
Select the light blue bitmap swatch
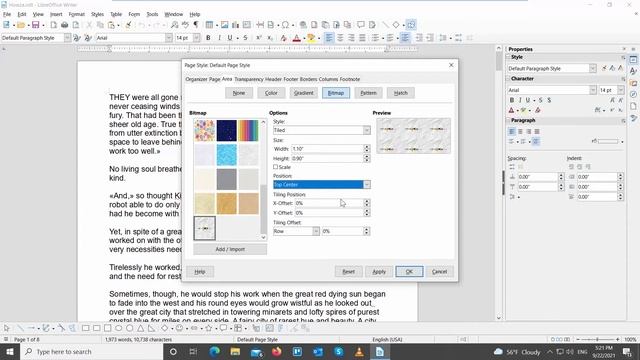tap(227, 155)
